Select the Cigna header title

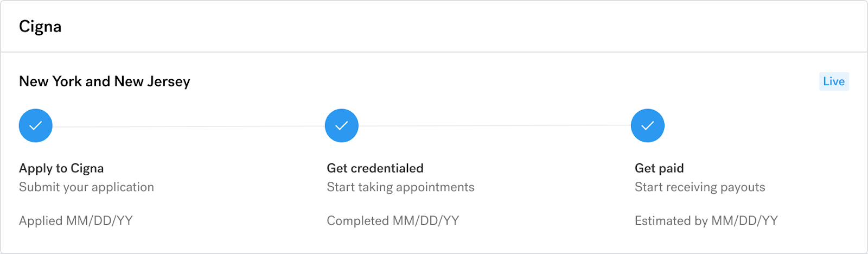coord(40,27)
